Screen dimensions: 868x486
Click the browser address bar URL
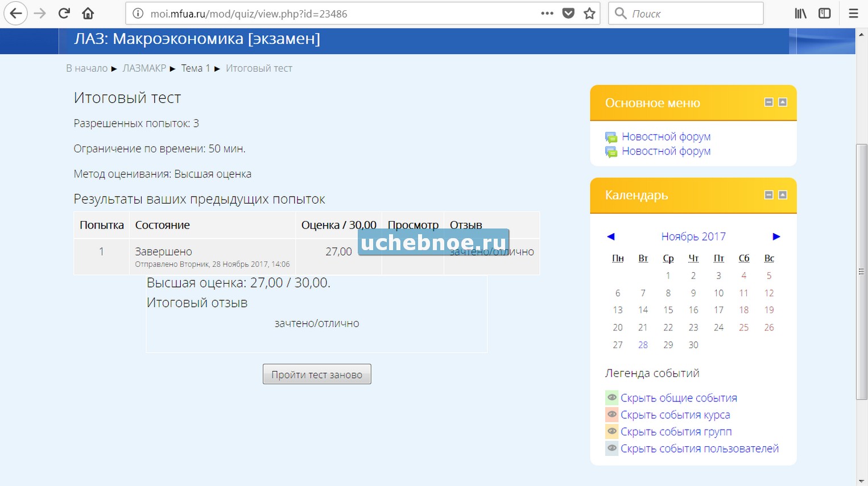249,14
